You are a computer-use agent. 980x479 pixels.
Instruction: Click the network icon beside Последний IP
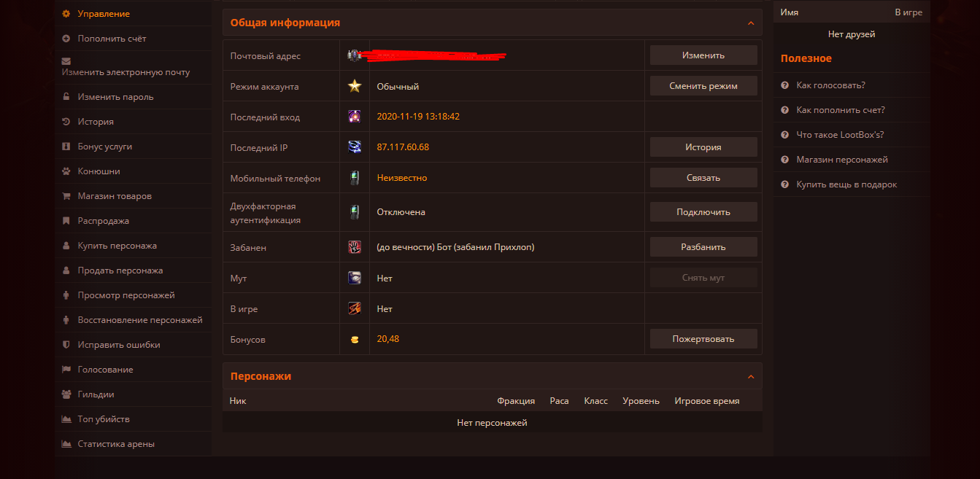coord(355,147)
